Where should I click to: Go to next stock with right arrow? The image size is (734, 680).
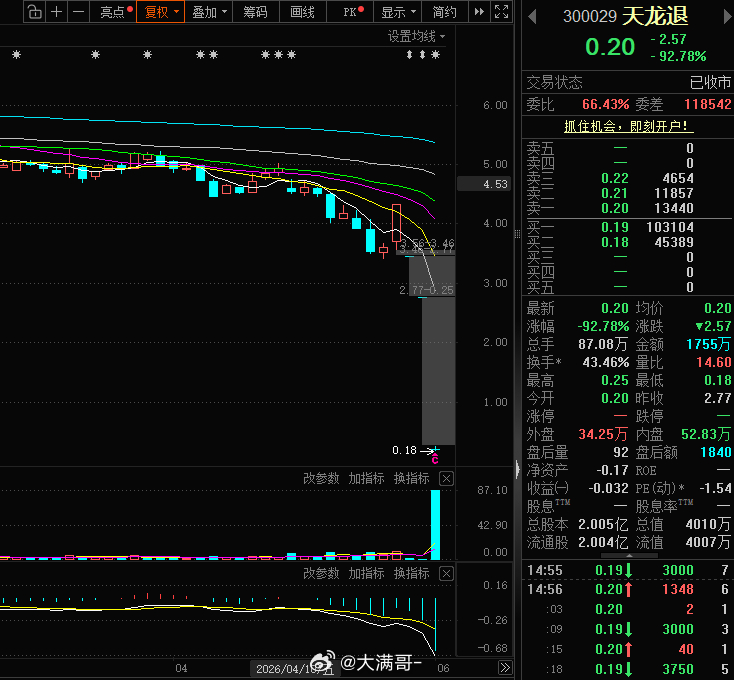(x=728, y=17)
